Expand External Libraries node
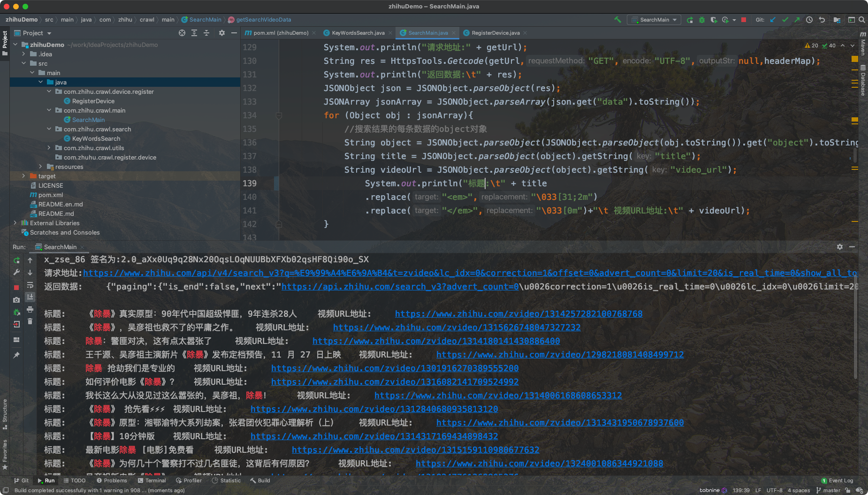The width and height of the screenshot is (868, 495). 15,223
